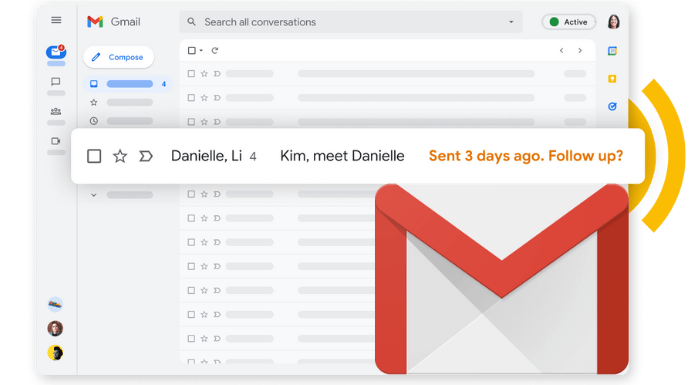This screenshot has width=700, height=385.
Task: Open the select-all dropdown arrow
Action: (x=201, y=50)
